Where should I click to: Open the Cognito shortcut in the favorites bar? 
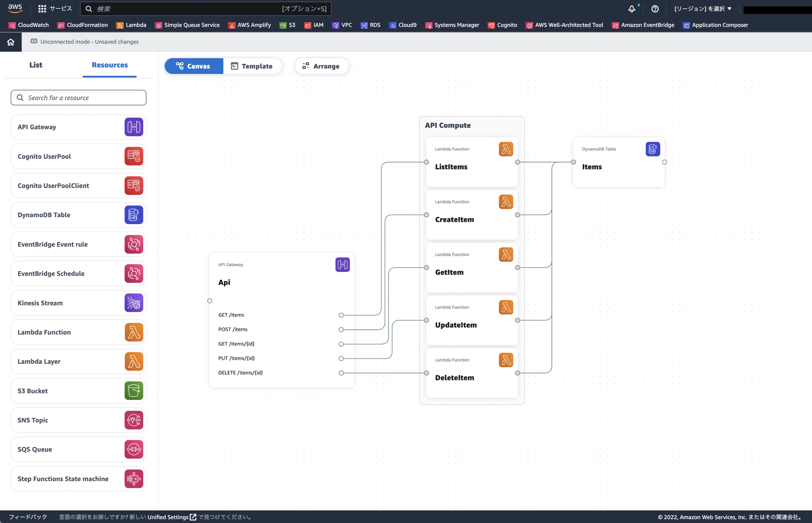[x=503, y=25]
